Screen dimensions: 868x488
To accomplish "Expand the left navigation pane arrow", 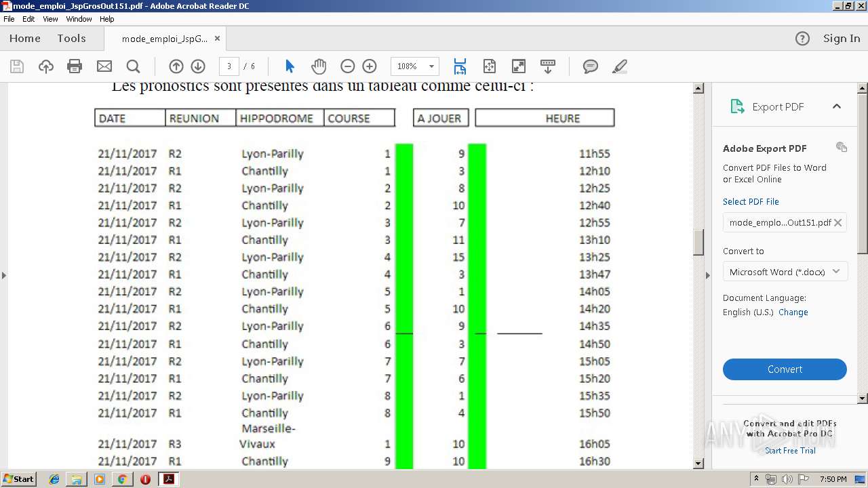I will [4, 275].
